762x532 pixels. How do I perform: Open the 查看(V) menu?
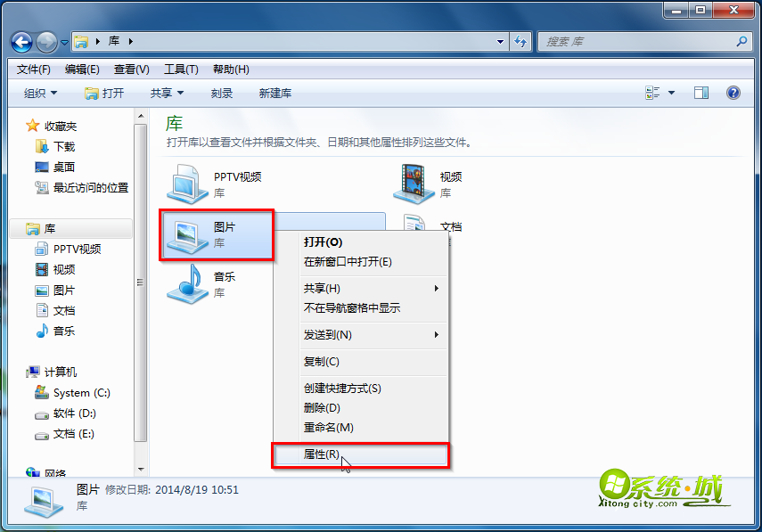point(131,70)
